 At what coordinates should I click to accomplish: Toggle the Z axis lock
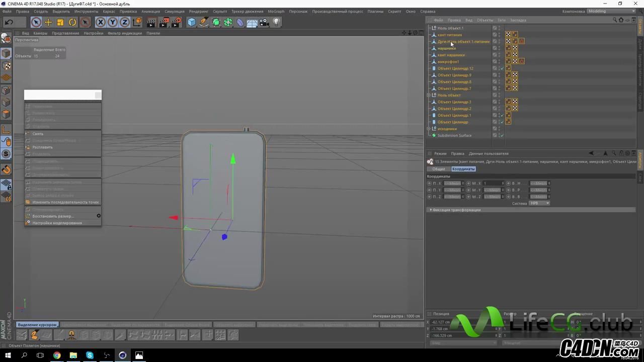125,22
